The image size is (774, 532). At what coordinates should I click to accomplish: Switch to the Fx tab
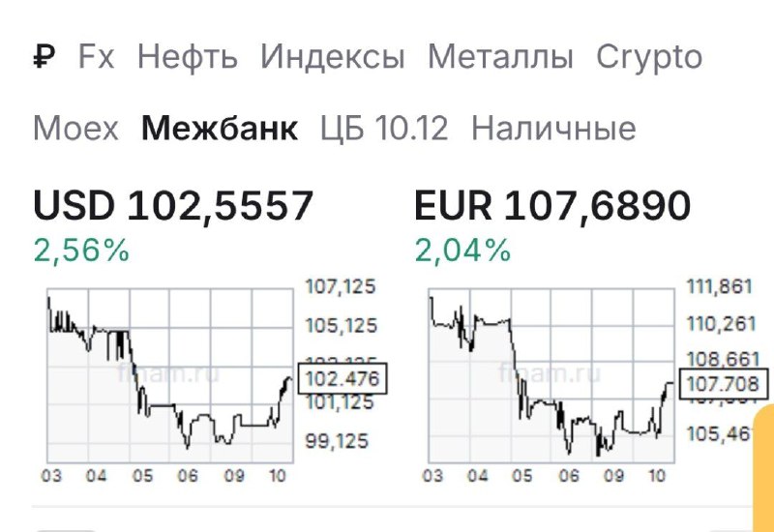(x=96, y=56)
